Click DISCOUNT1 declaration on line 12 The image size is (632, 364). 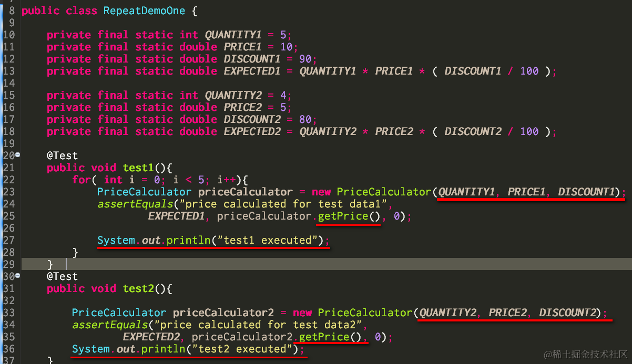pos(252,59)
